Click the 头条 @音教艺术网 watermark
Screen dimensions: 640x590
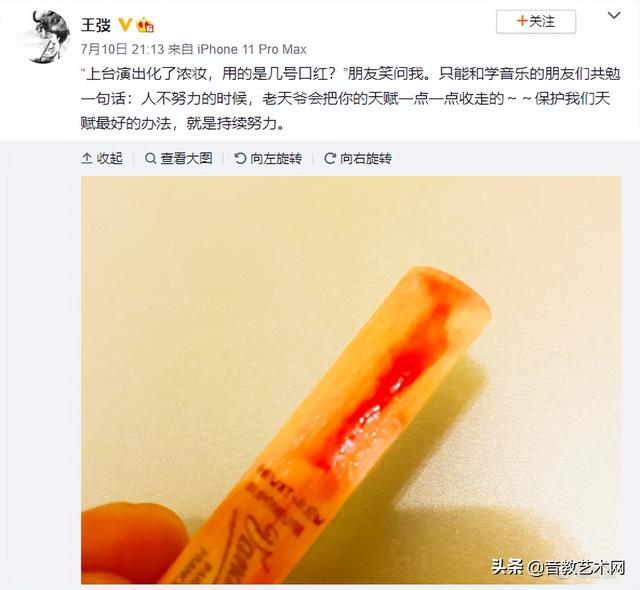(558, 567)
